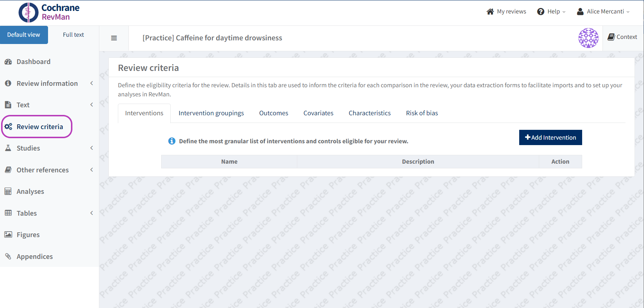644x308 pixels.
Task: Switch to the Outcomes tab
Action: (274, 113)
